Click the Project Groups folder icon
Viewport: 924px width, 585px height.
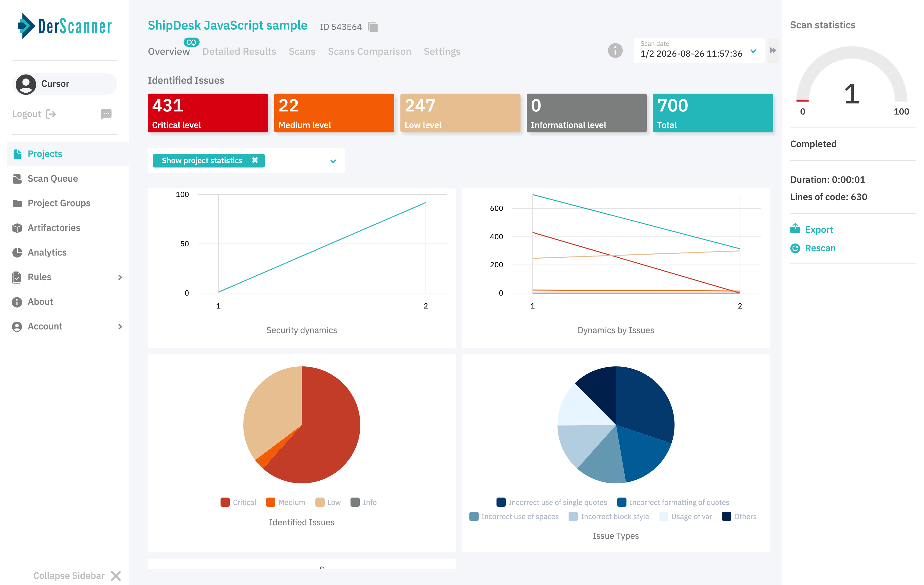pos(17,203)
